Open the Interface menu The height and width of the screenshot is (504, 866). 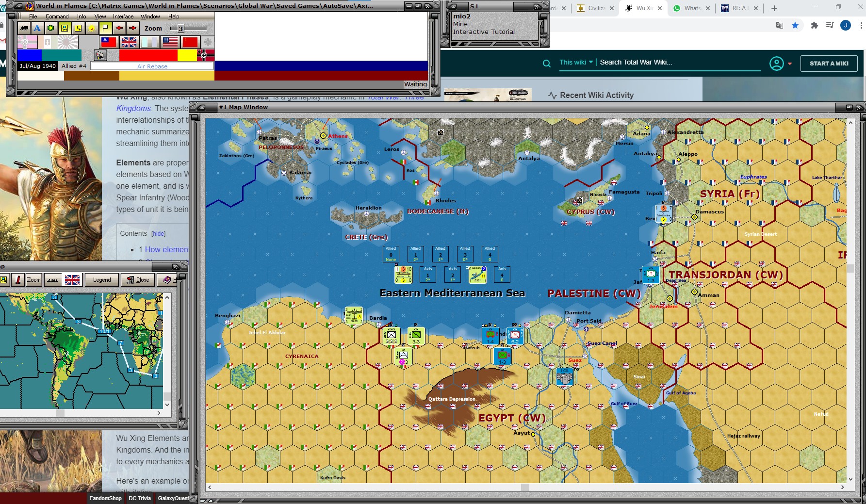123,16
